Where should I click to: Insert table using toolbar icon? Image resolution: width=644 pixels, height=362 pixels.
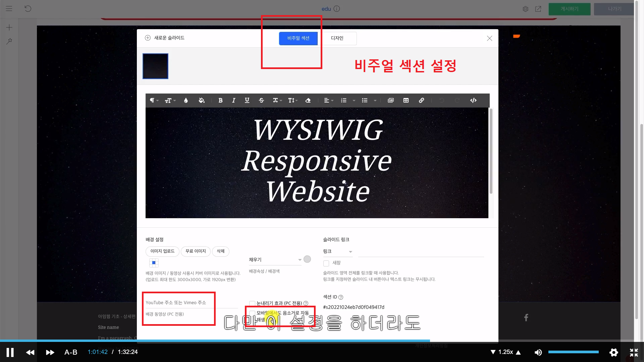point(406,100)
